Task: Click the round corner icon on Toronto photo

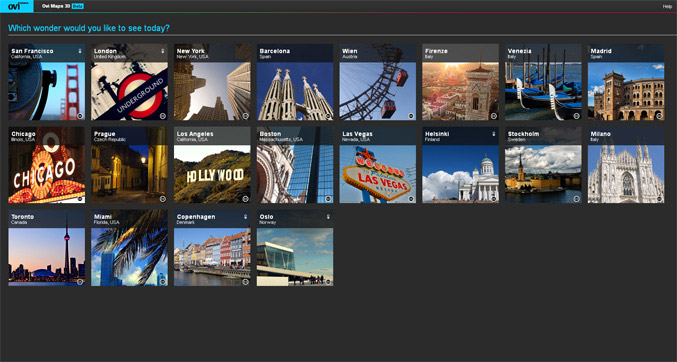Action: [x=80, y=282]
